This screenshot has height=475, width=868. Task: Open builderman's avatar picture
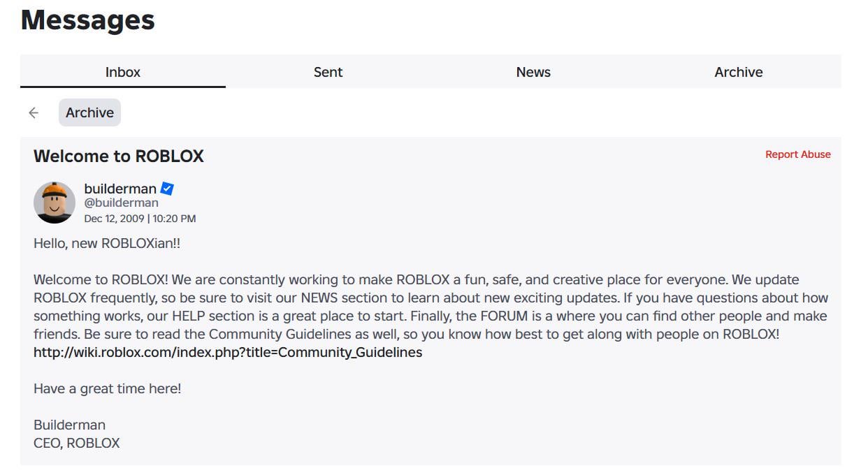point(55,203)
